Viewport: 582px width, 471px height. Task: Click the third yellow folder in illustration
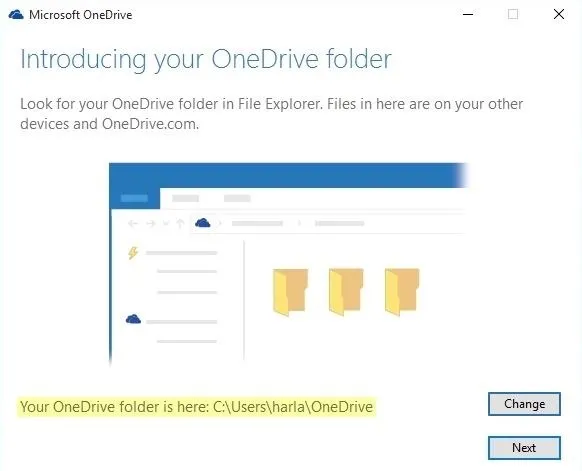[402, 292]
